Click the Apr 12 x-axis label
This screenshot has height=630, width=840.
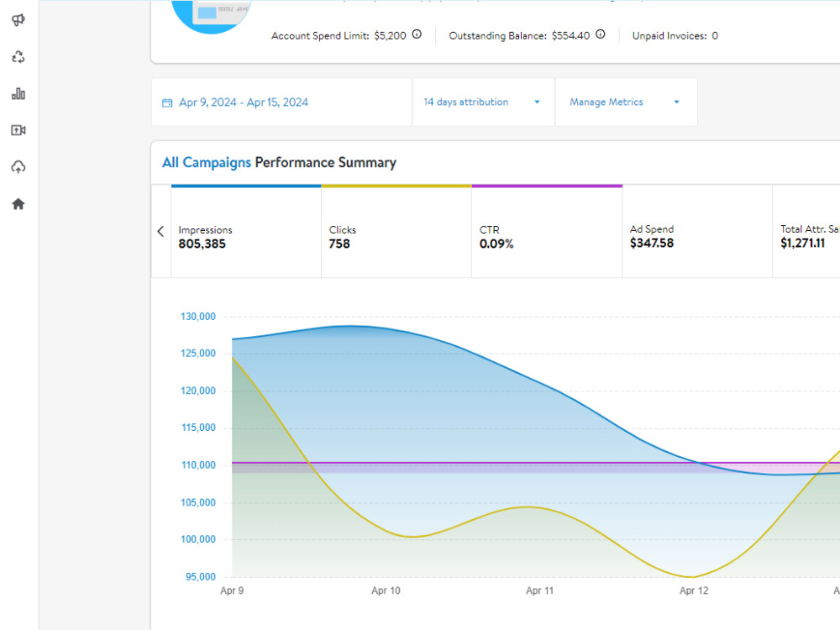click(694, 591)
